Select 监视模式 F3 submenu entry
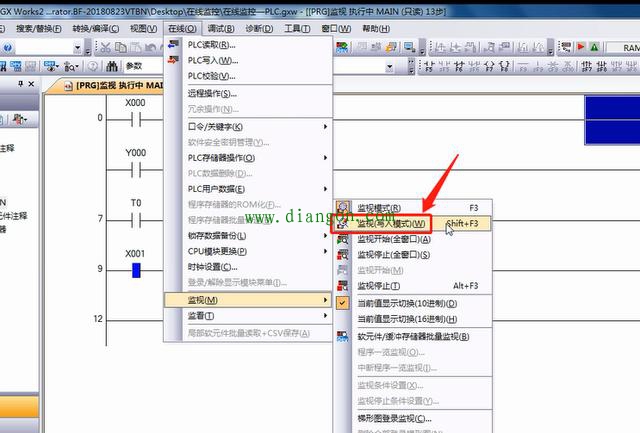This screenshot has width=640, height=433. 413,208
